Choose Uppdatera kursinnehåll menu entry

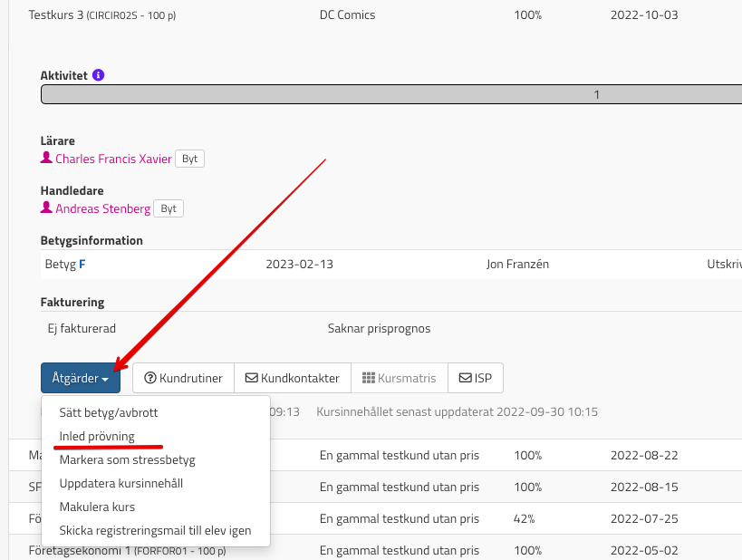click(x=120, y=483)
